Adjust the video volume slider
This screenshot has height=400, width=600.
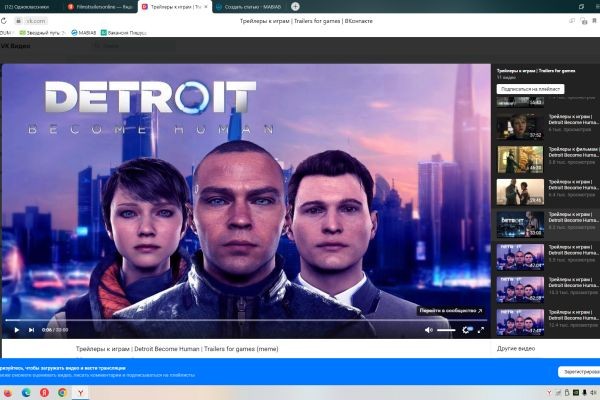[446, 330]
